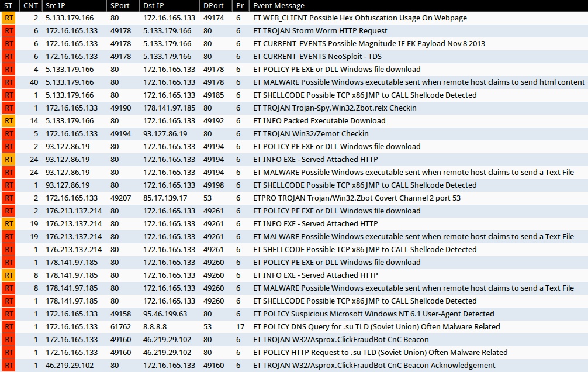Screen dimensions: 588x372
Task: Click the ST status column header
Action: pos(8,5)
